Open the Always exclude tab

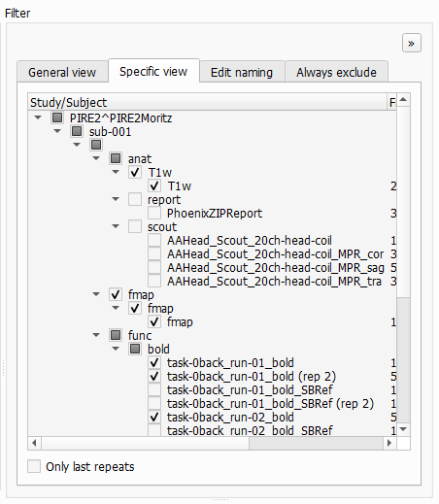pyautogui.click(x=336, y=72)
